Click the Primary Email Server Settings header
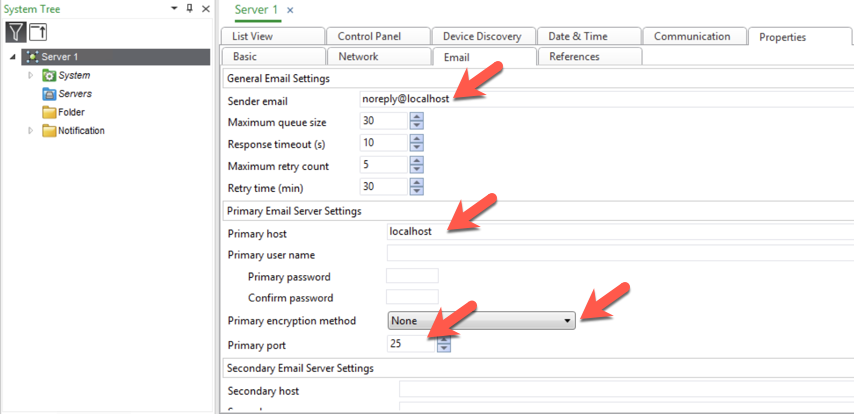This screenshot has height=414, width=854. tap(536, 210)
